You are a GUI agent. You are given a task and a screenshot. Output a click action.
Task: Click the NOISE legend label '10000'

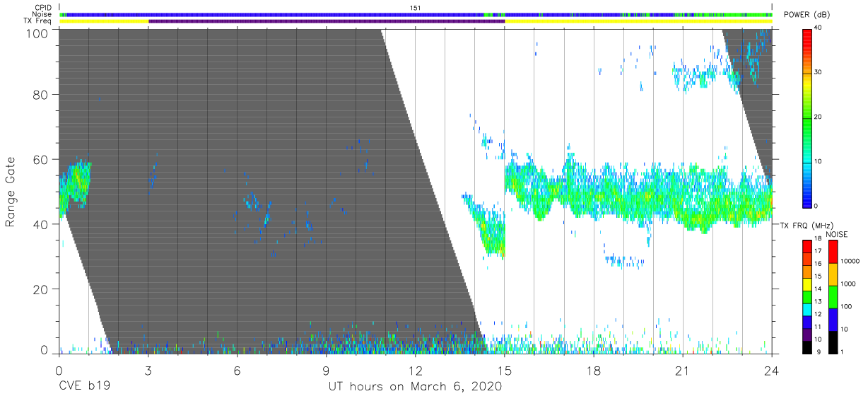point(850,261)
